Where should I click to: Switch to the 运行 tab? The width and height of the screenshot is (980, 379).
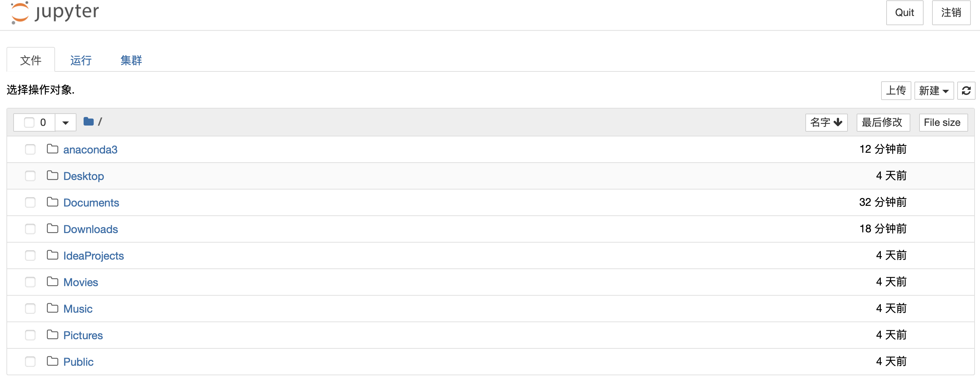[81, 60]
